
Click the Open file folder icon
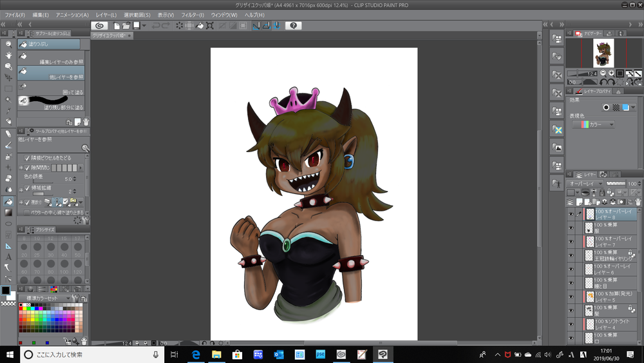(x=126, y=26)
